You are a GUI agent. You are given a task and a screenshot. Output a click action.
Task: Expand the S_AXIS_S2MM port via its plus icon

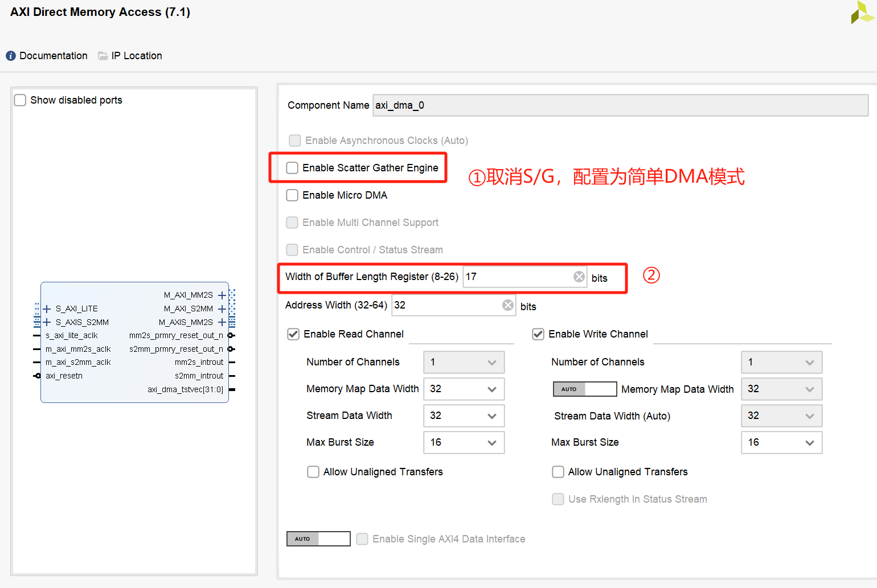pos(46,322)
